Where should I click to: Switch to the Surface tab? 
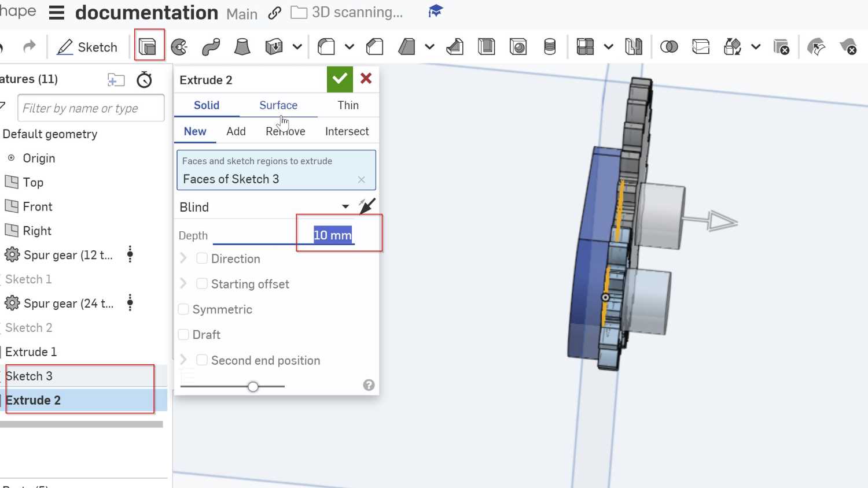(278, 105)
